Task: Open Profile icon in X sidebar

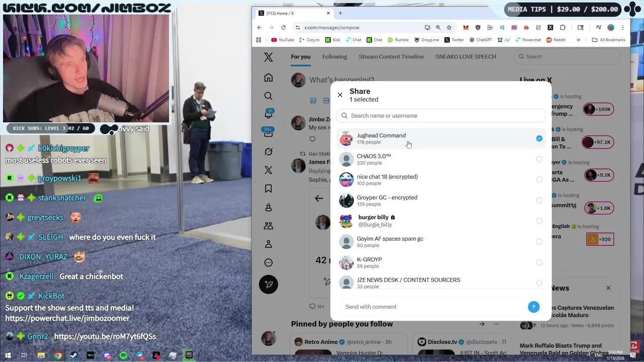Action: point(268,244)
